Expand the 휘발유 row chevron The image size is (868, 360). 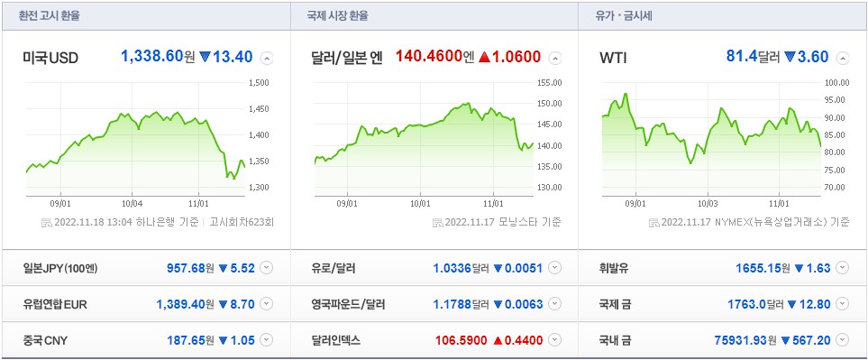[842, 268]
